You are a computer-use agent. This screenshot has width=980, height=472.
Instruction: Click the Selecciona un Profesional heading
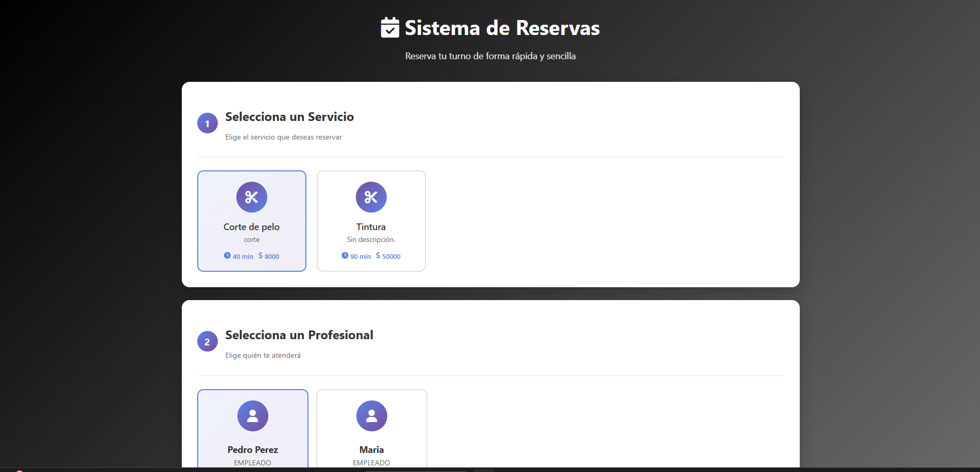tap(299, 335)
